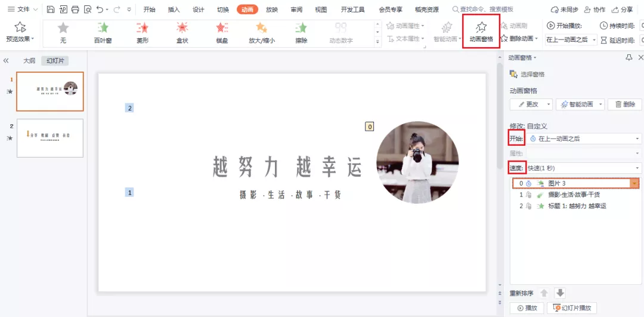Open the 开发工具 ribbon tab
The height and width of the screenshot is (317, 644).
(x=353, y=10)
